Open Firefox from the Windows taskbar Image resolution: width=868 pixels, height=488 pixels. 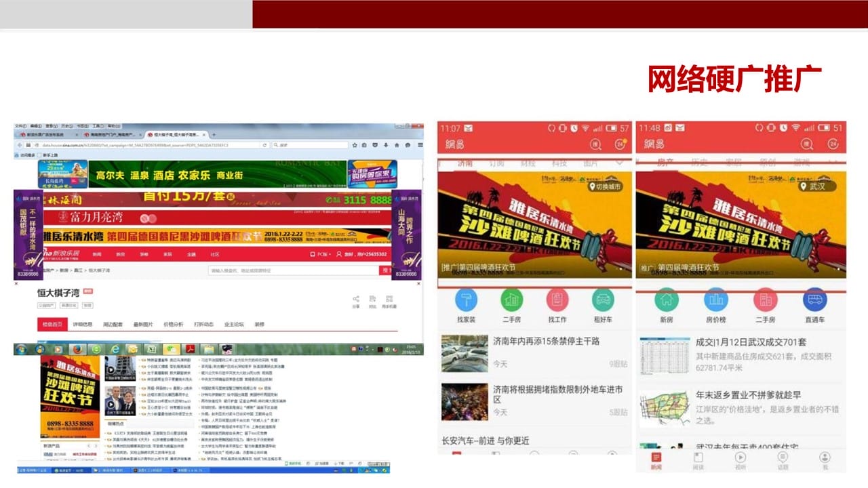[x=77, y=349]
